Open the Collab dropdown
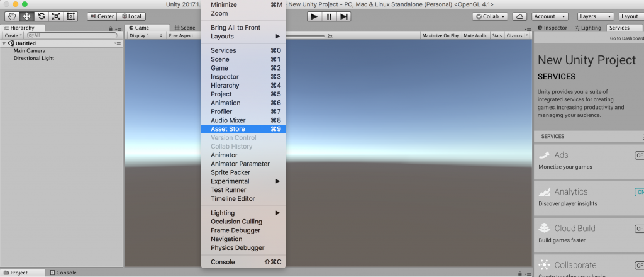644x277 pixels. pos(490,16)
